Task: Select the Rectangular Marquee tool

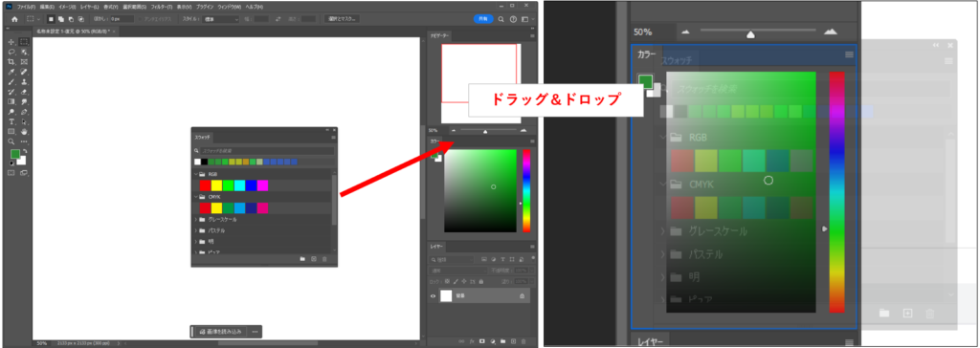Action: (x=24, y=42)
